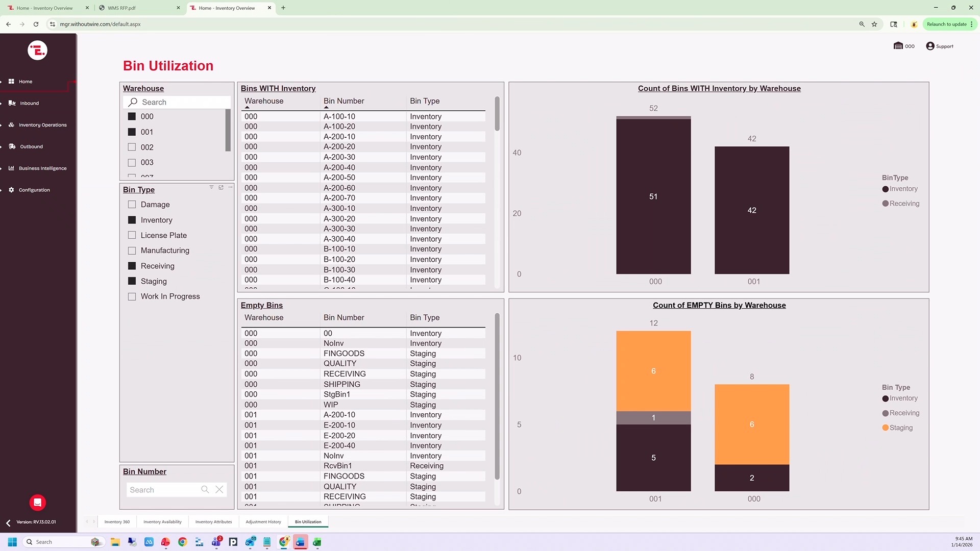Enable warehouse 002 checkbox
Viewport: 980px width, 551px height.
[132, 147]
